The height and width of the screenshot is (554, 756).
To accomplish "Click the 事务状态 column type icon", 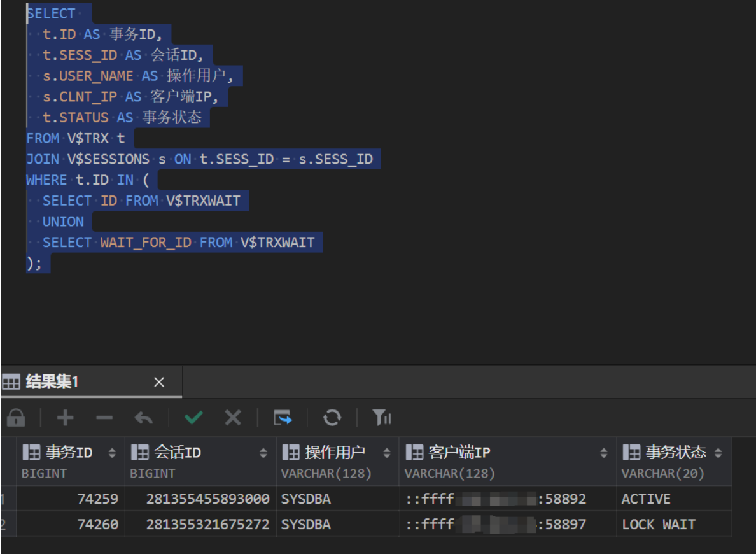I will (631, 452).
